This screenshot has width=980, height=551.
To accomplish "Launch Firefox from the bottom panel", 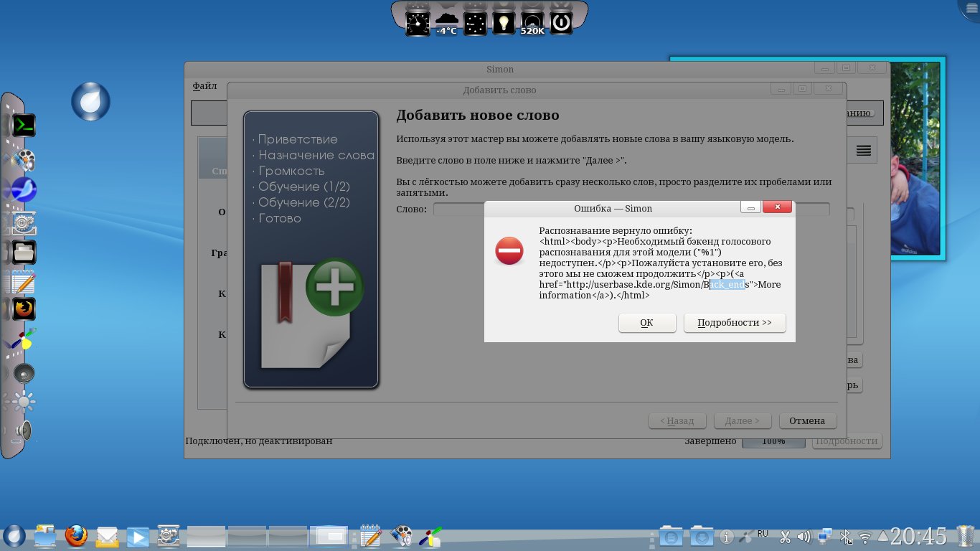I will point(76,536).
